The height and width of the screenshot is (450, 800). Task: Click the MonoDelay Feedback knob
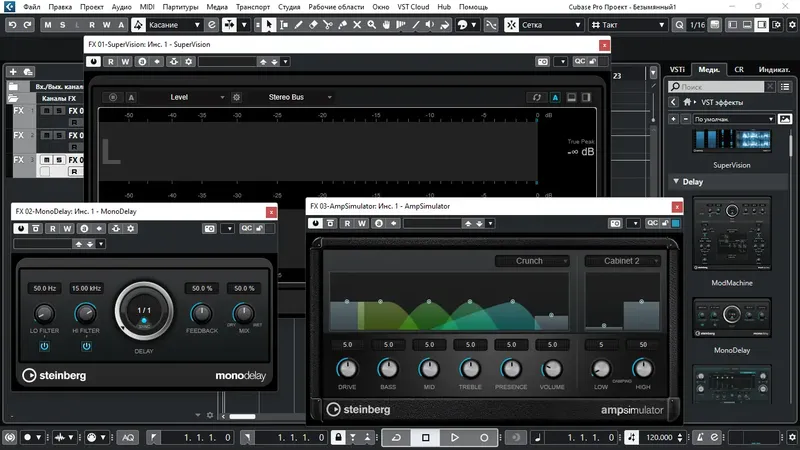[201, 313]
